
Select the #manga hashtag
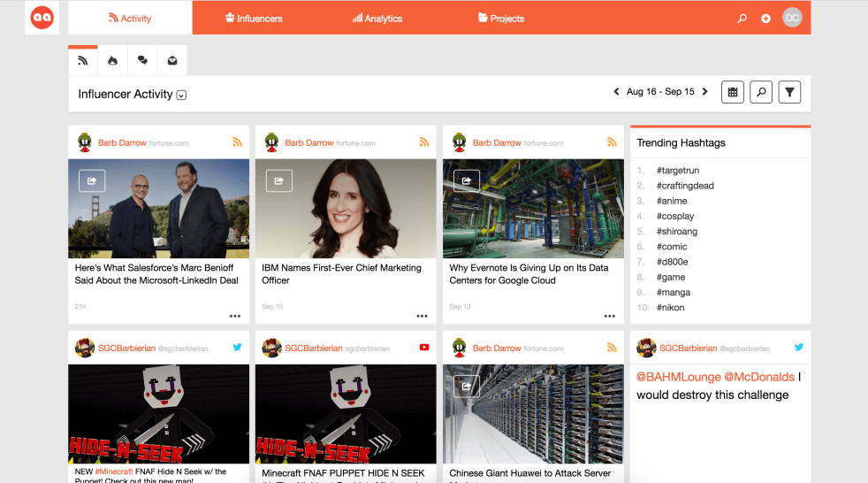[674, 293]
